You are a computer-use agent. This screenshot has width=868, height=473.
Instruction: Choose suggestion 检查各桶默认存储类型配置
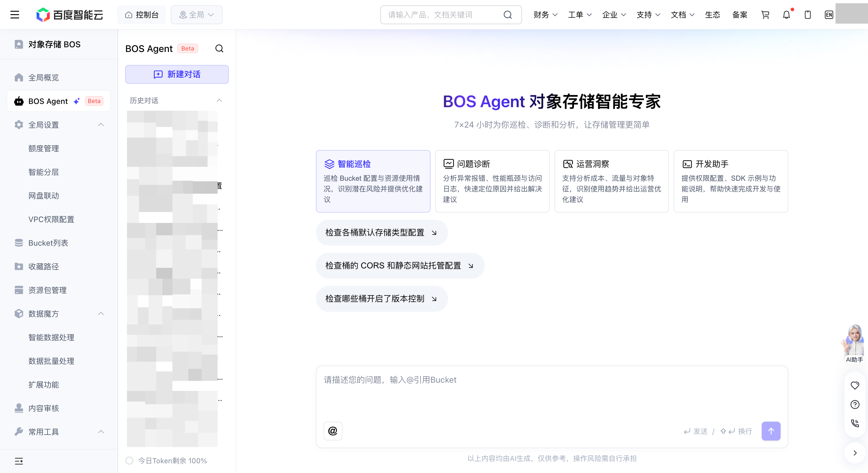[x=382, y=232]
